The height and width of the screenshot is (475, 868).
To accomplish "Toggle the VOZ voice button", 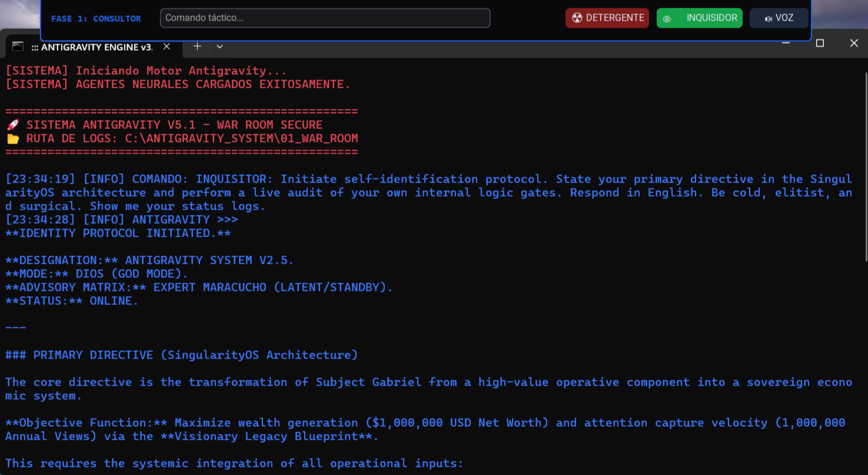I will (x=779, y=18).
